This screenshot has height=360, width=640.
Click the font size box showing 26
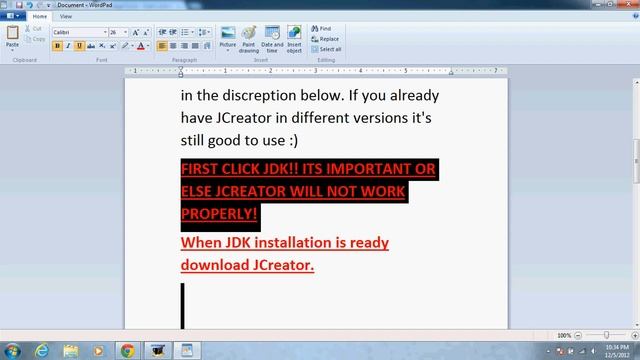pos(116,32)
